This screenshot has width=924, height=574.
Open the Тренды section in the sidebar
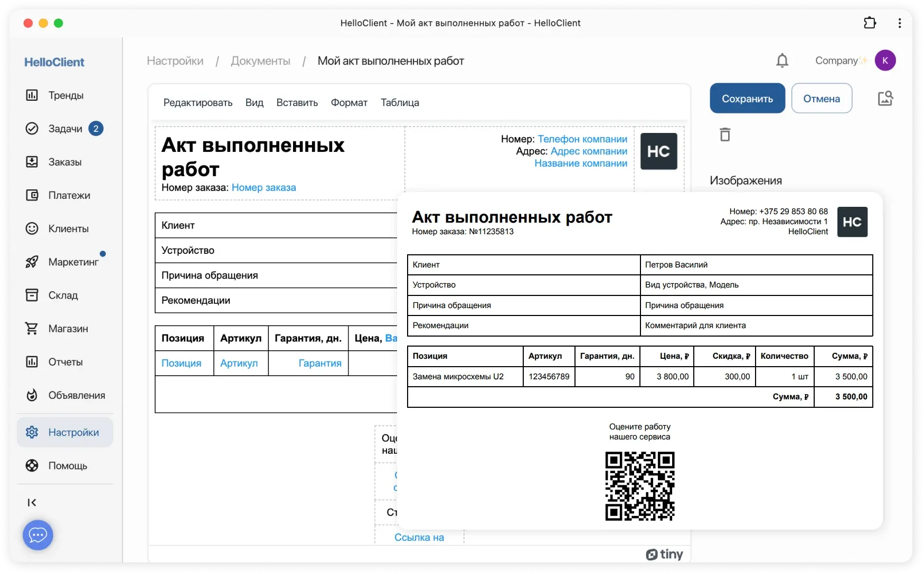click(x=65, y=95)
